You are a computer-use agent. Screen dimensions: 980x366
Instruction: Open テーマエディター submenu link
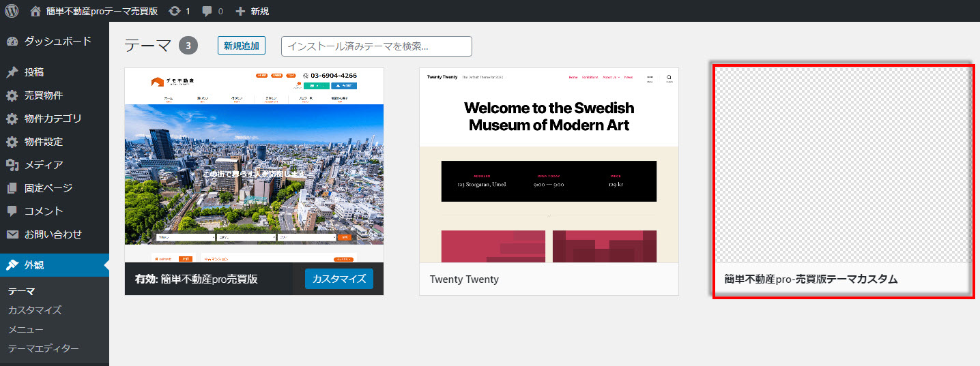pyautogui.click(x=43, y=348)
